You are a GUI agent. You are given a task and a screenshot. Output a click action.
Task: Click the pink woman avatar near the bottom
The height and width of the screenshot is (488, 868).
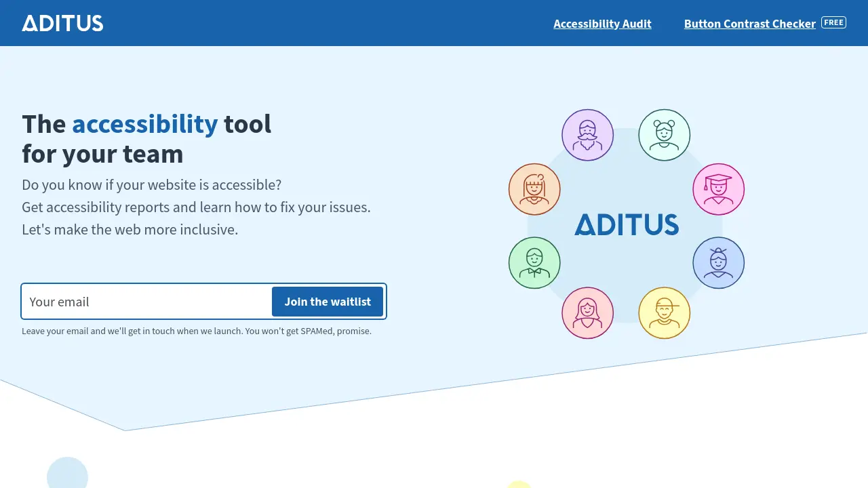click(x=587, y=312)
